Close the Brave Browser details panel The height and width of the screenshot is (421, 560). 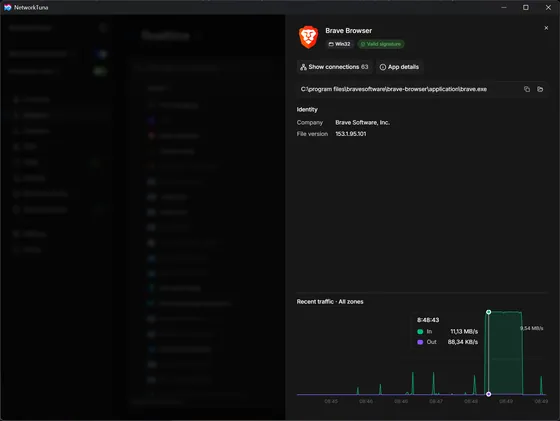(x=546, y=28)
